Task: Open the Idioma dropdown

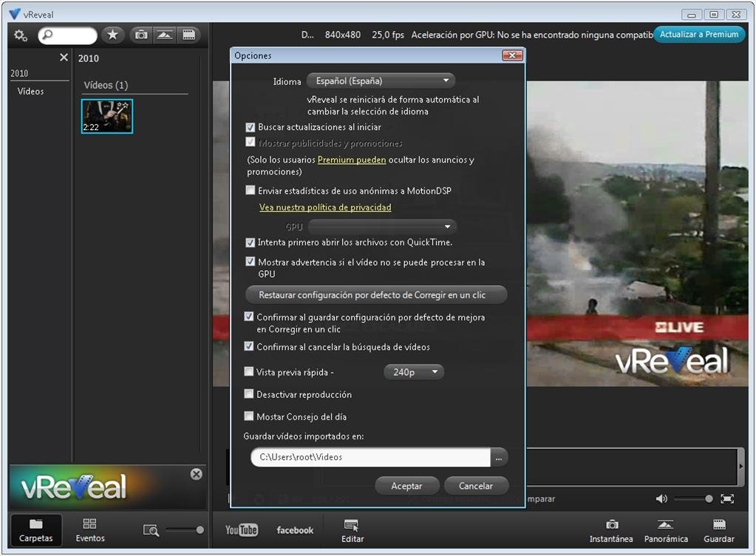Action: 381,81
